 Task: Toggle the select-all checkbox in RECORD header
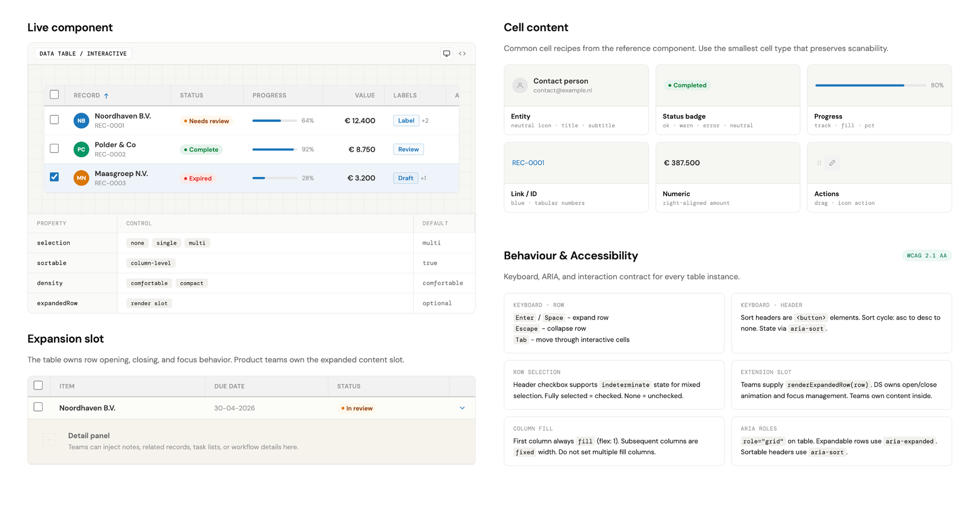pyautogui.click(x=54, y=94)
